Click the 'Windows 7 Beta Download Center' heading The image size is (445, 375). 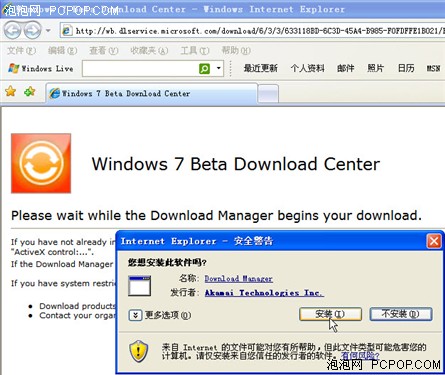(x=236, y=164)
